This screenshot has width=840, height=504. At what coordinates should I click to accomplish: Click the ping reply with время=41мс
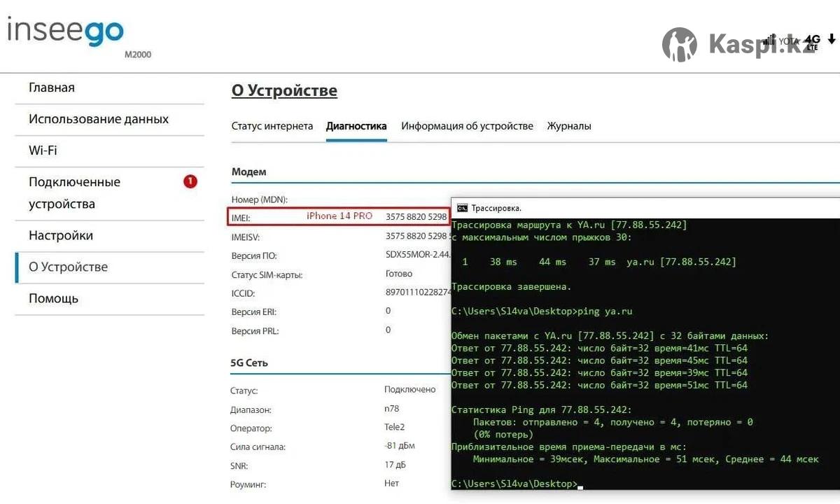pyautogui.click(x=599, y=348)
